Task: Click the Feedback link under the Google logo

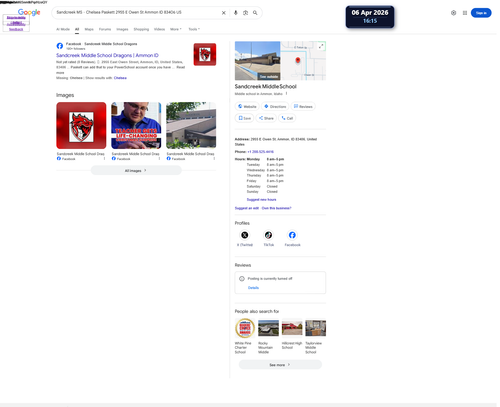Action: click(16, 29)
